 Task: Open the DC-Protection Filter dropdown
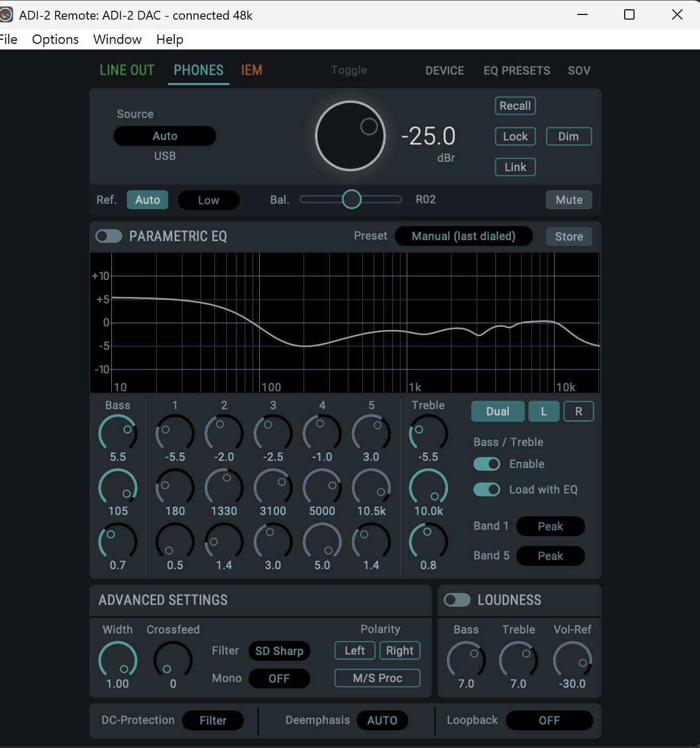click(x=213, y=721)
